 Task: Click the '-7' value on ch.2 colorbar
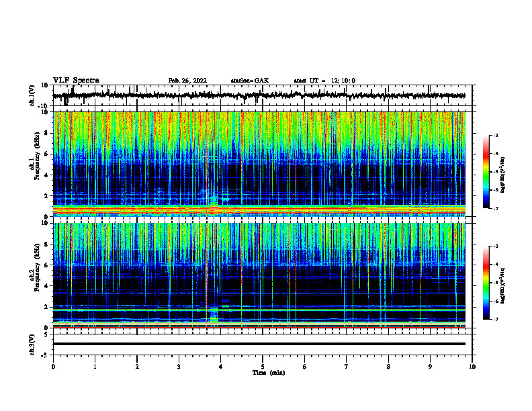(x=495, y=319)
